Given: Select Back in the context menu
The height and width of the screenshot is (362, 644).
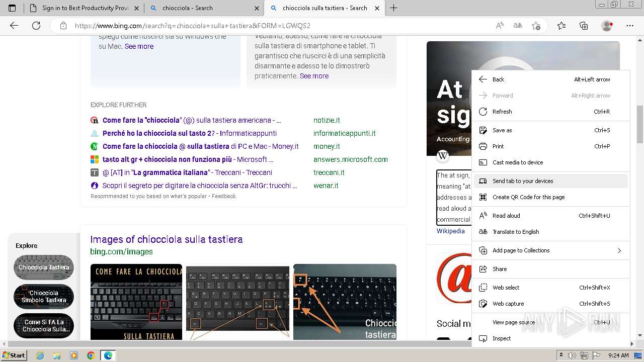Looking at the screenshot, I should (551, 79).
